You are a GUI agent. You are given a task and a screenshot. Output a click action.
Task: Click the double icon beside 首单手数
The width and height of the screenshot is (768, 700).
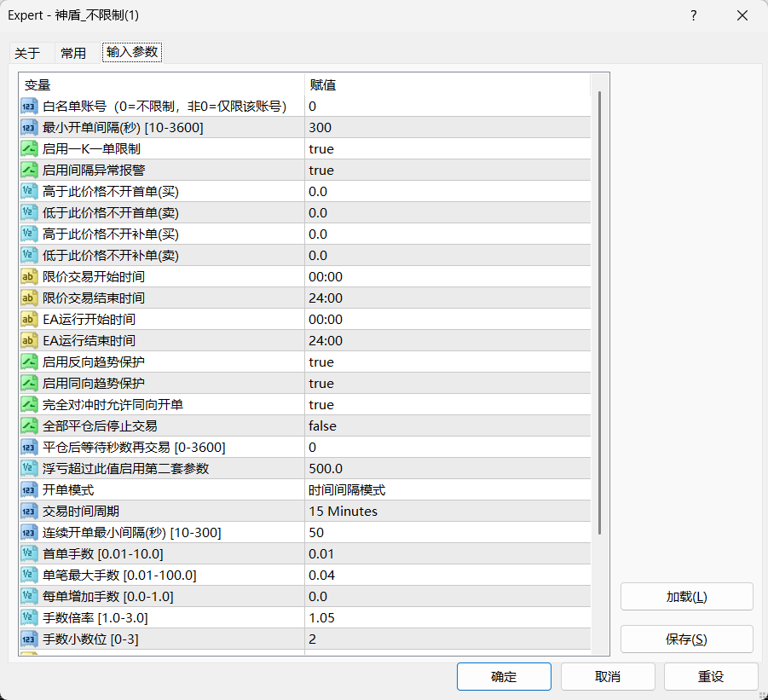(29, 554)
